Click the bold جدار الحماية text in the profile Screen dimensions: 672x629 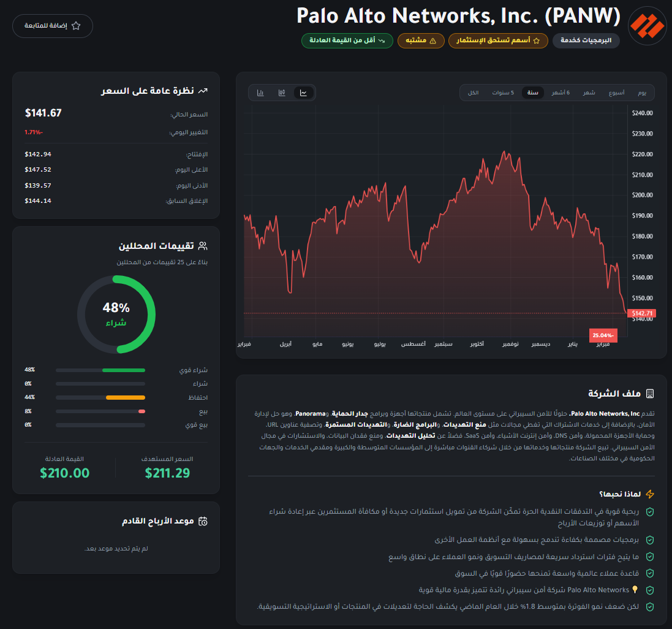350,414
